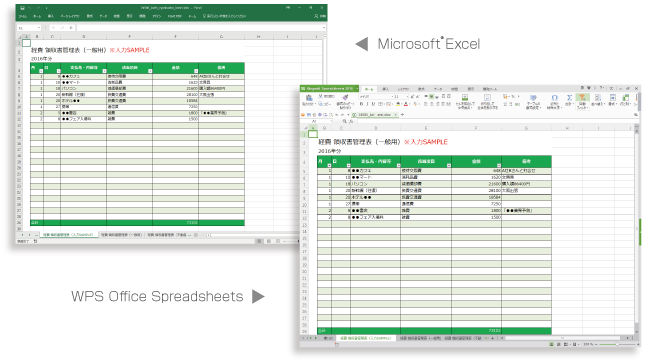Open Insert tab in Microsoft Excel
Screen dimensions: 646x364
(51, 16)
